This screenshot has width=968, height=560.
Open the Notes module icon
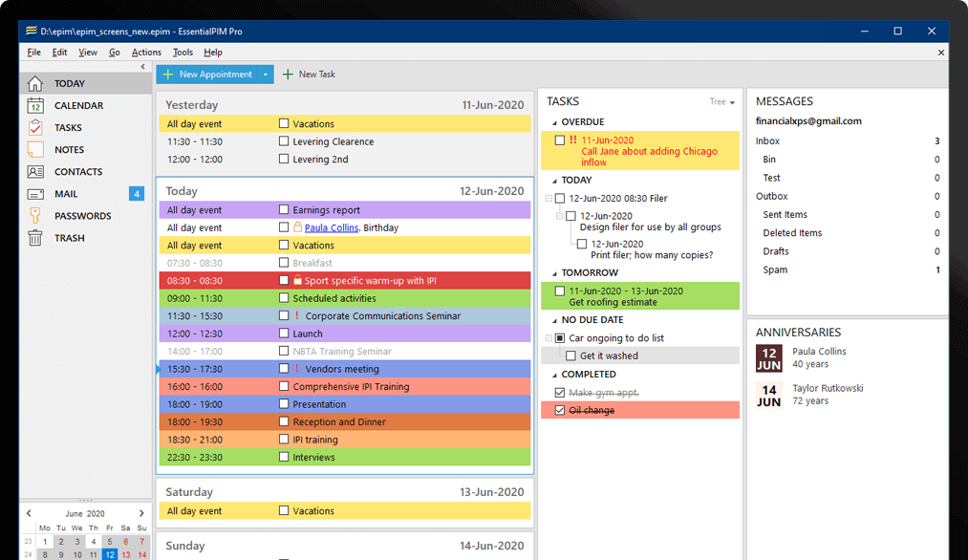click(x=35, y=149)
